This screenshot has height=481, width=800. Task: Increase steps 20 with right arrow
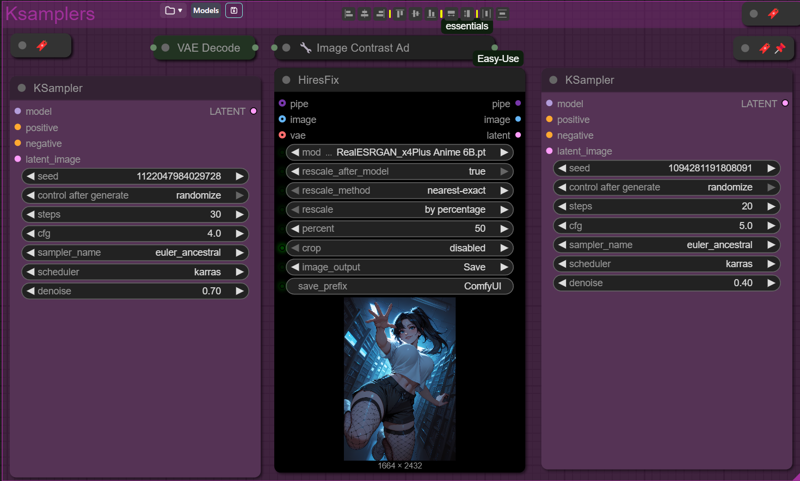point(771,206)
